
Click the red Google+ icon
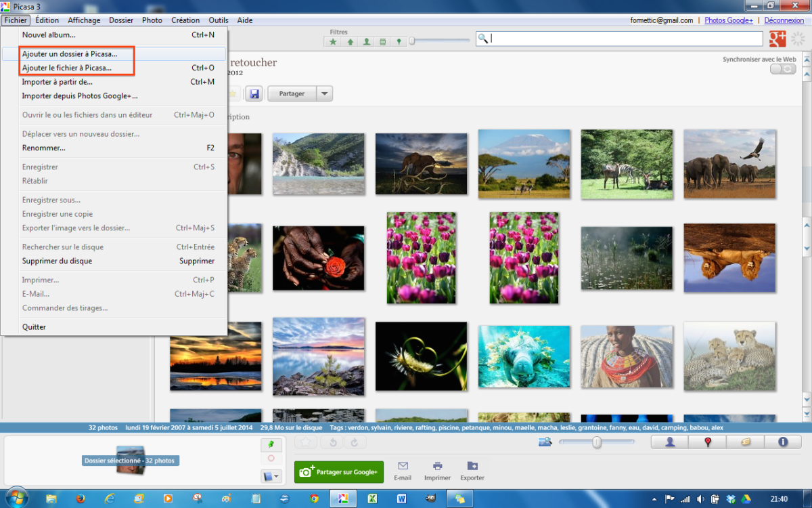(x=777, y=39)
